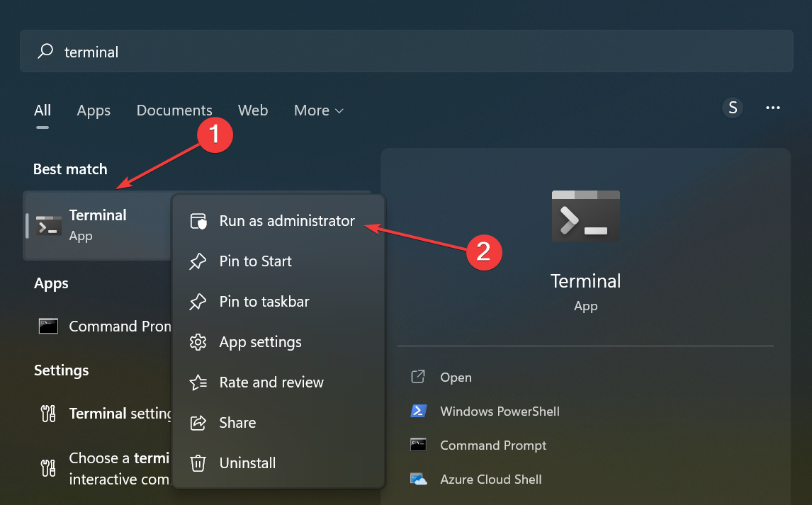The height and width of the screenshot is (505, 812).
Task: Open the Command Prompt app result
Action: tap(98, 327)
